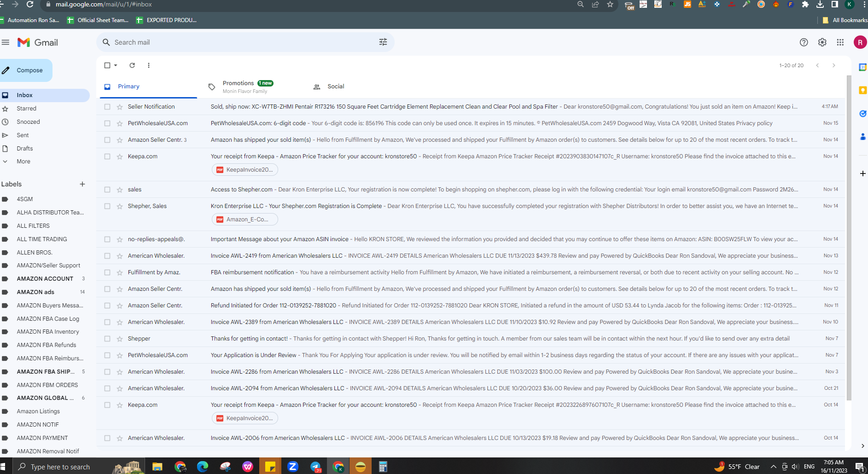
Task: Open Google apps grid
Action: [840, 42]
